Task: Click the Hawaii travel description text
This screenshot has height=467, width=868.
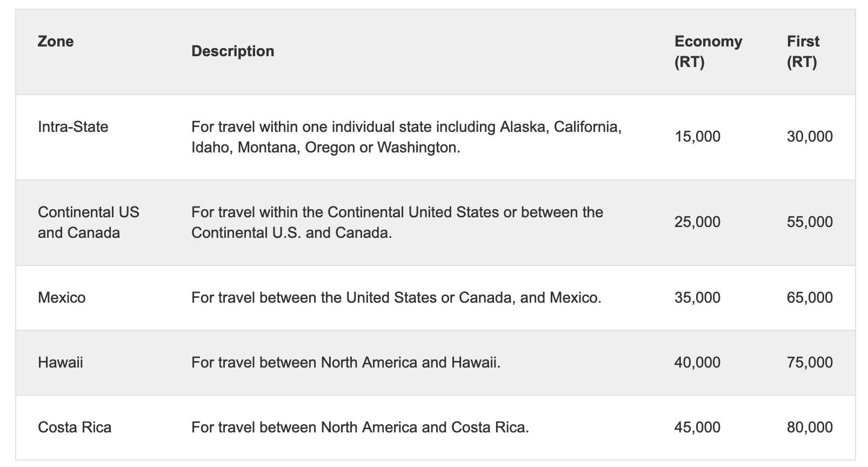Action: (x=346, y=363)
